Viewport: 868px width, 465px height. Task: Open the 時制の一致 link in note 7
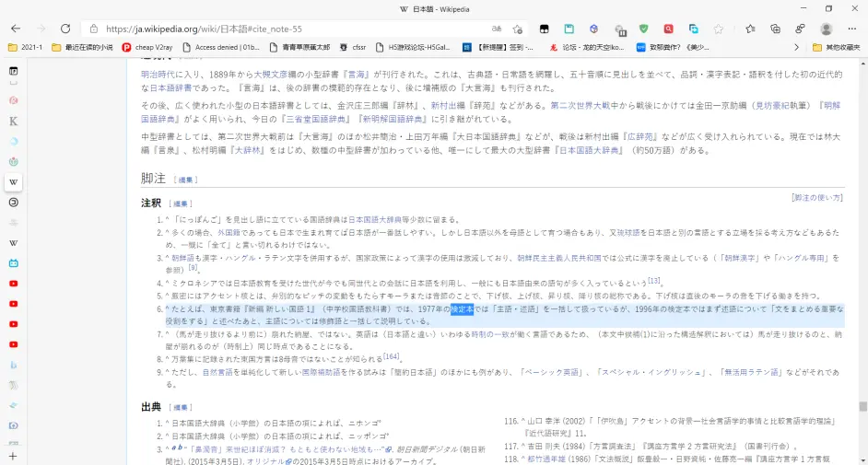click(490, 334)
